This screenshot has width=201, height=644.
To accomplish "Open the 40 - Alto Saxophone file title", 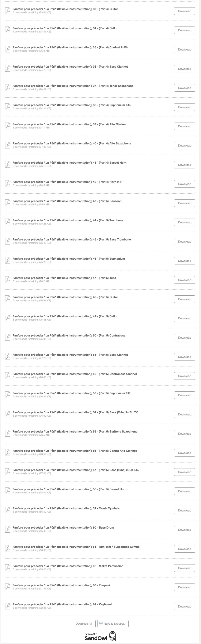I will coord(72,143).
